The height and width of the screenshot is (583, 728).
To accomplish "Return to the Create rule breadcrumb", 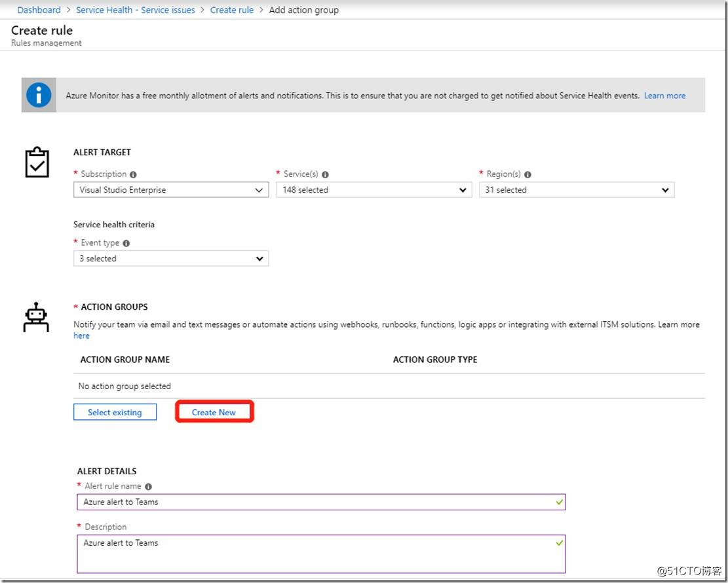I will pos(232,10).
